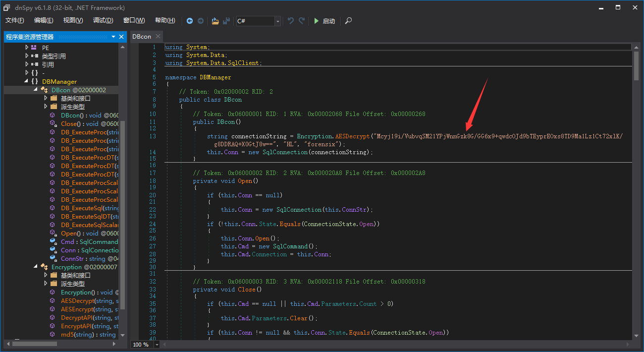Click the tree panel's scroll-down arrow

click(x=123, y=336)
